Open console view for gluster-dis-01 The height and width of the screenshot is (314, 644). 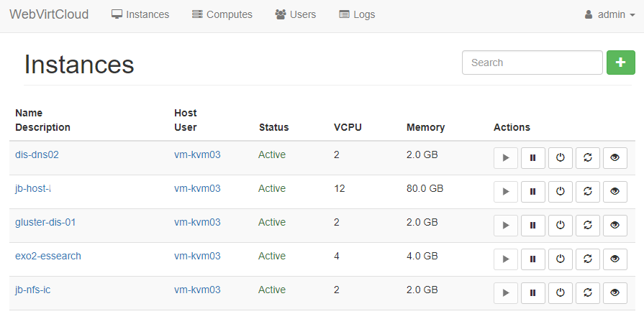point(614,226)
